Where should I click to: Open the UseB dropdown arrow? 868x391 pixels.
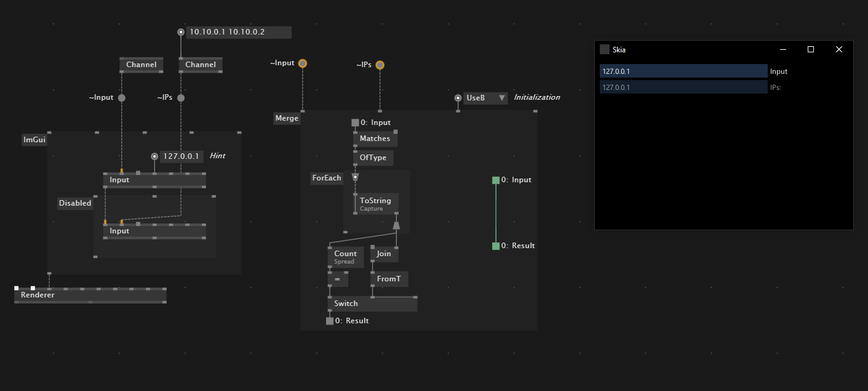pyautogui.click(x=502, y=98)
